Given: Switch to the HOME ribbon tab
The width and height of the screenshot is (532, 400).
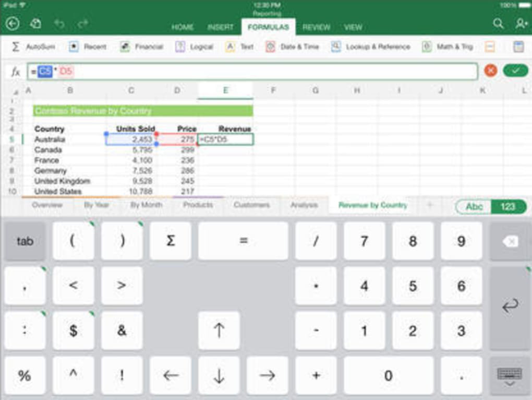Looking at the screenshot, I should (x=183, y=27).
